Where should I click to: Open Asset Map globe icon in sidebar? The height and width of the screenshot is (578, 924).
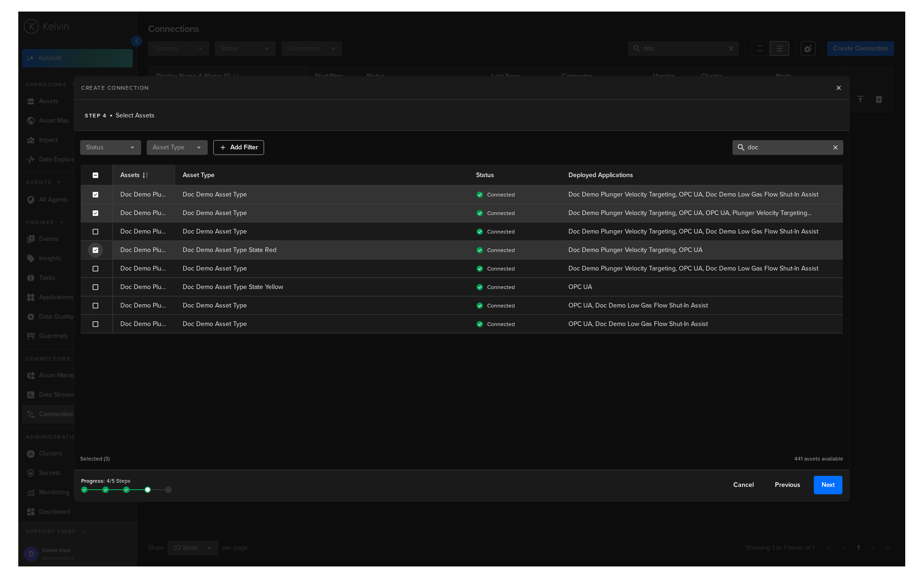(x=31, y=120)
